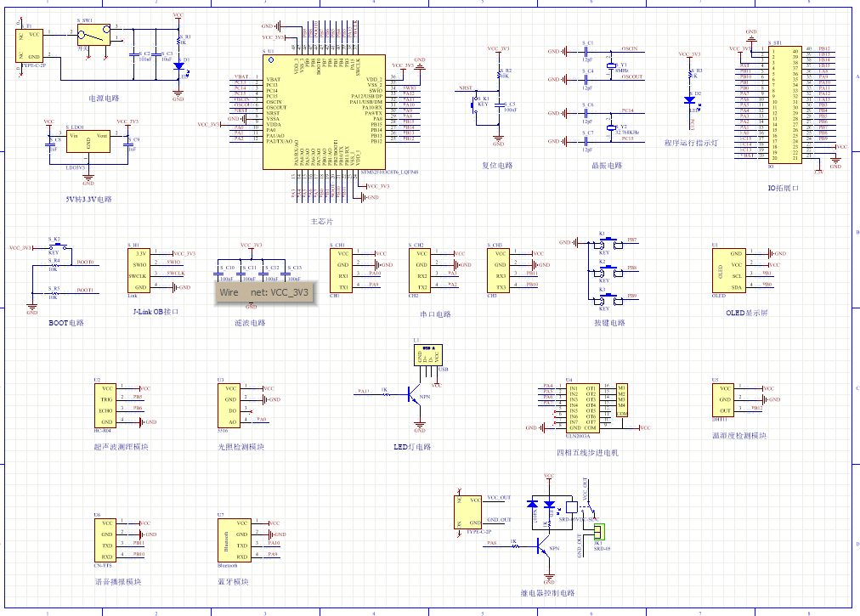860x616 pixels.
Task: Select the TYPE-C-2P connector T1 in power circuit
Action: (x=29, y=46)
